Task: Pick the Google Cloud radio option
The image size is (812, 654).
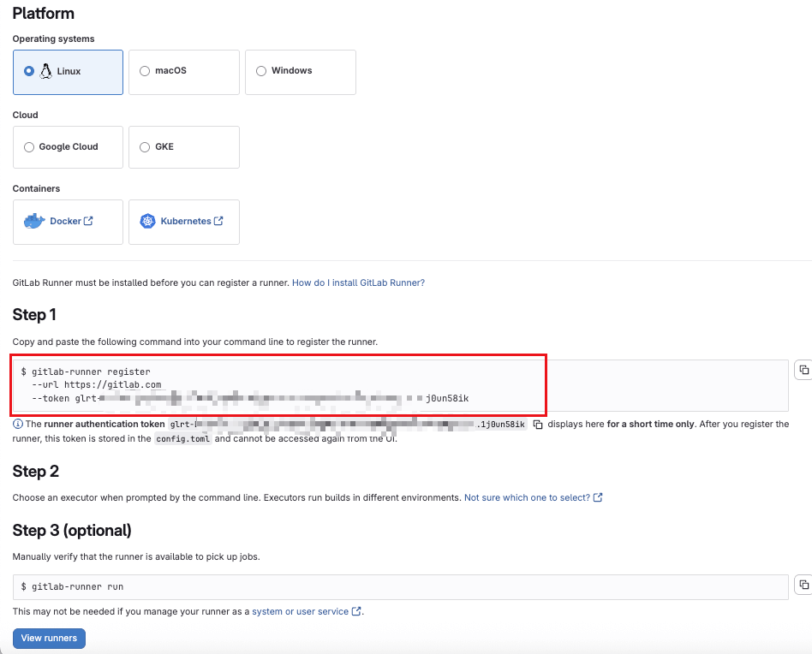Action: click(x=29, y=147)
